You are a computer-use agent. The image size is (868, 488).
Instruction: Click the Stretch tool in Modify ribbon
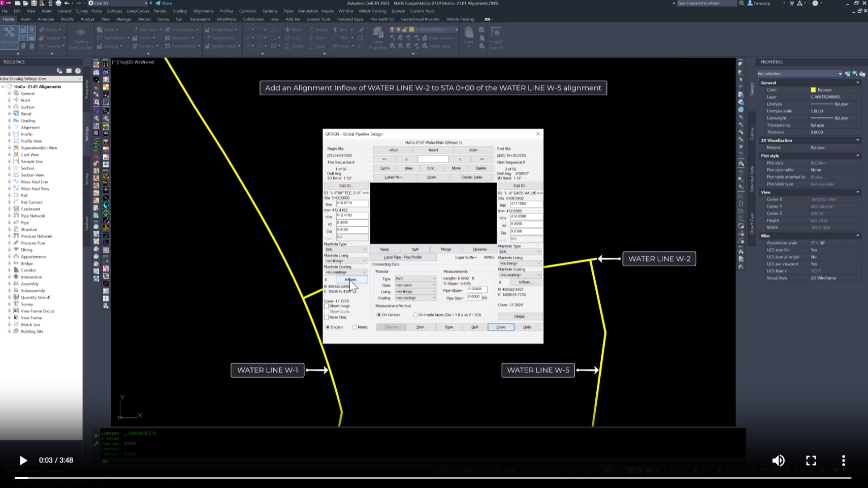pos(295,46)
